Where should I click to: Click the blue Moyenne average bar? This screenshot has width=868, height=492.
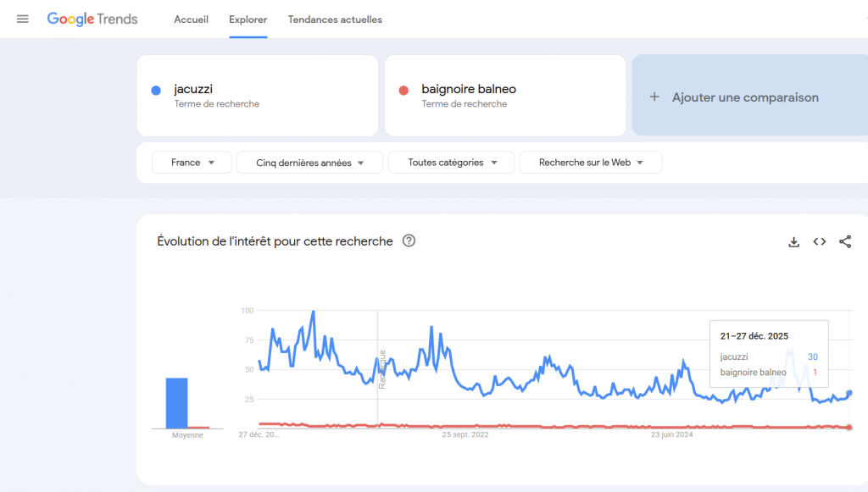[x=176, y=403]
